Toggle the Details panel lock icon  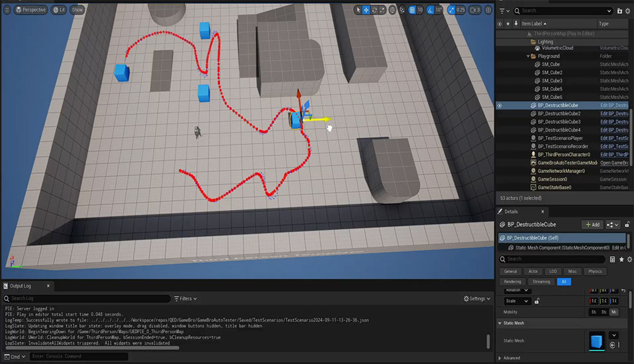coord(627,224)
